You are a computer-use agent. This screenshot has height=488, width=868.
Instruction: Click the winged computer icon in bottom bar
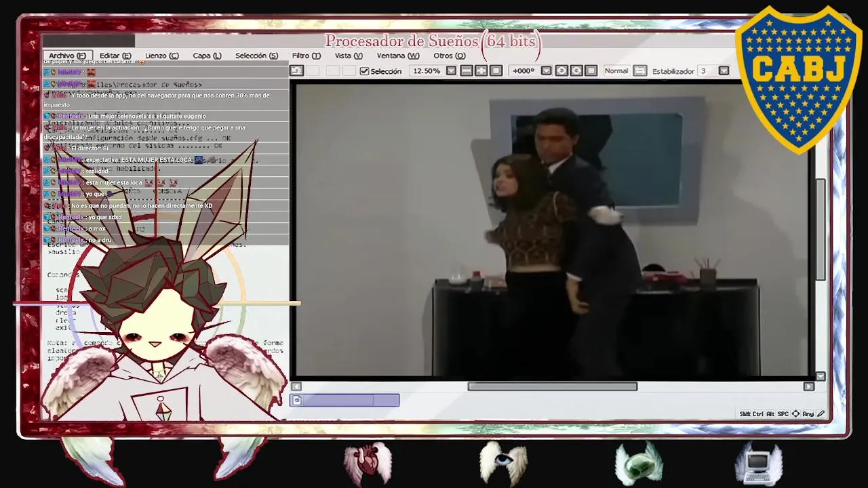click(x=759, y=463)
